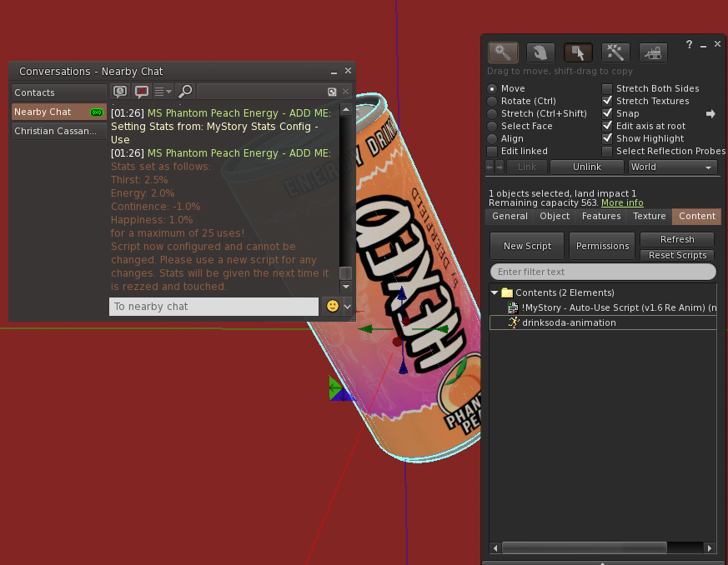Image resolution: width=728 pixels, height=565 pixels.
Task: Select the Stretch (Ctrl+Shift) radio option
Action: click(x=492, y=113)
